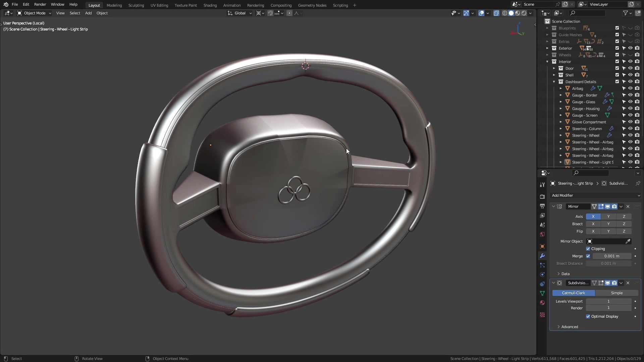
Task: Open the Physics properties tab
Action: (542, 275)
